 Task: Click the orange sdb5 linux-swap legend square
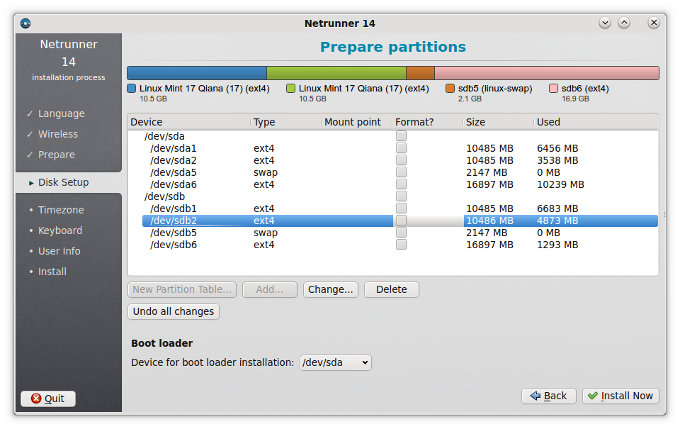[x=451, y=88]
